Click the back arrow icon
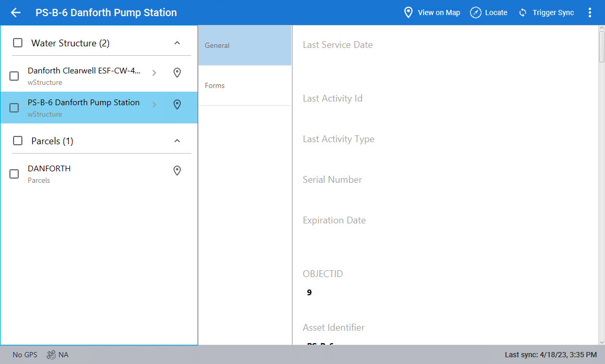The image size is (605, 364). (x=16, y=12)
